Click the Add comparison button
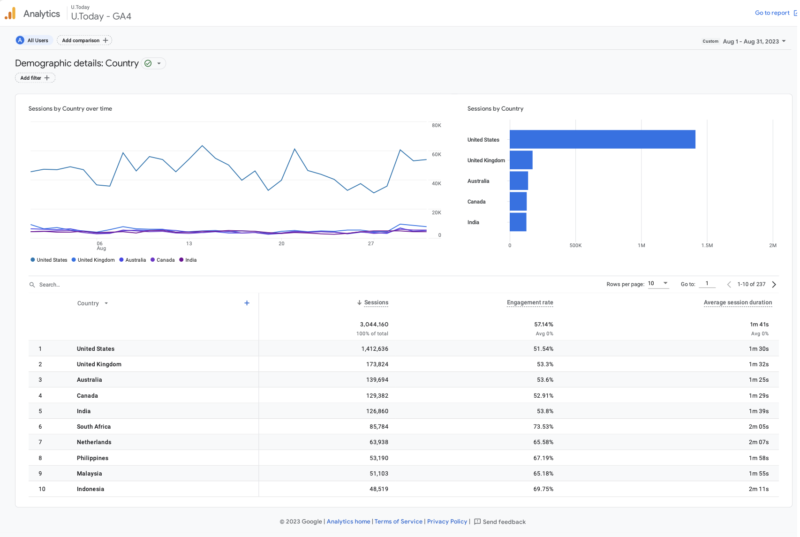This screenshot has height=537, width=800. click(85, 40)
